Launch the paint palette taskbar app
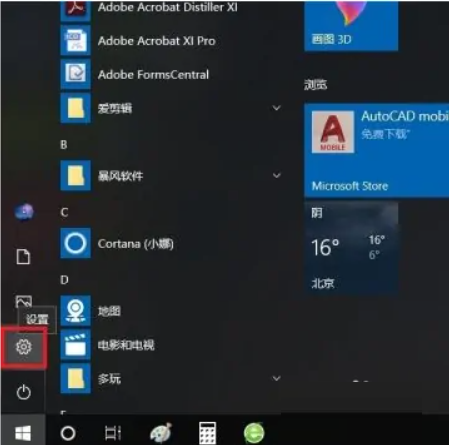The height and width of the screenshot is (445, 449). click(161, 433)
